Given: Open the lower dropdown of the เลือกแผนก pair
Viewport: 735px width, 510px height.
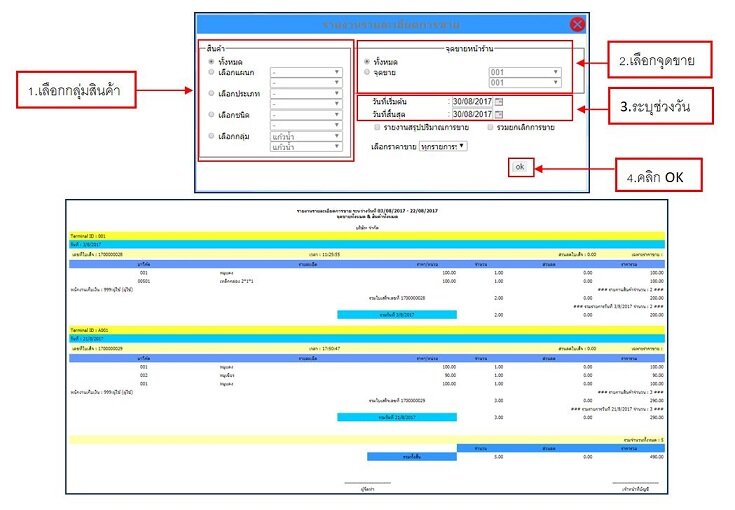Looking at the screenshot, I should [x=306, y=82].
